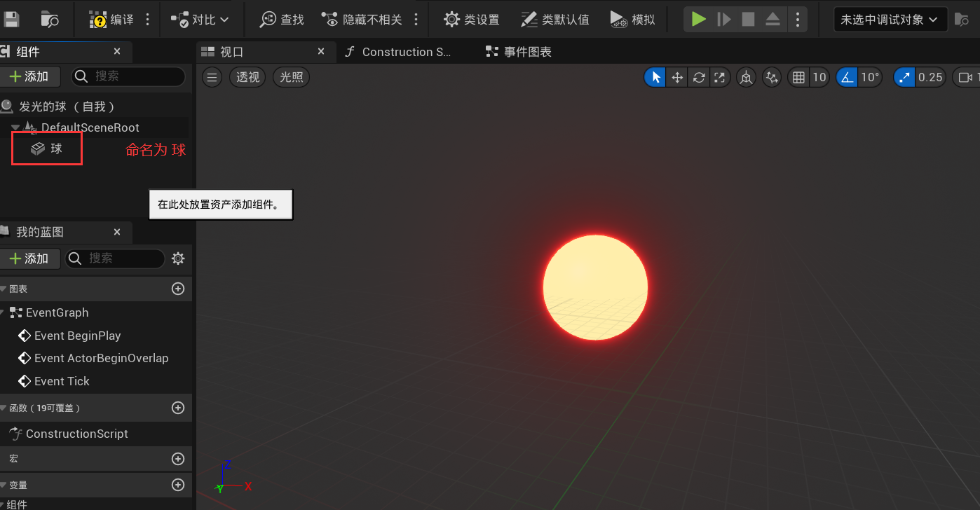
Task: Click the 编译 compile button
Action: pos(112,20)
